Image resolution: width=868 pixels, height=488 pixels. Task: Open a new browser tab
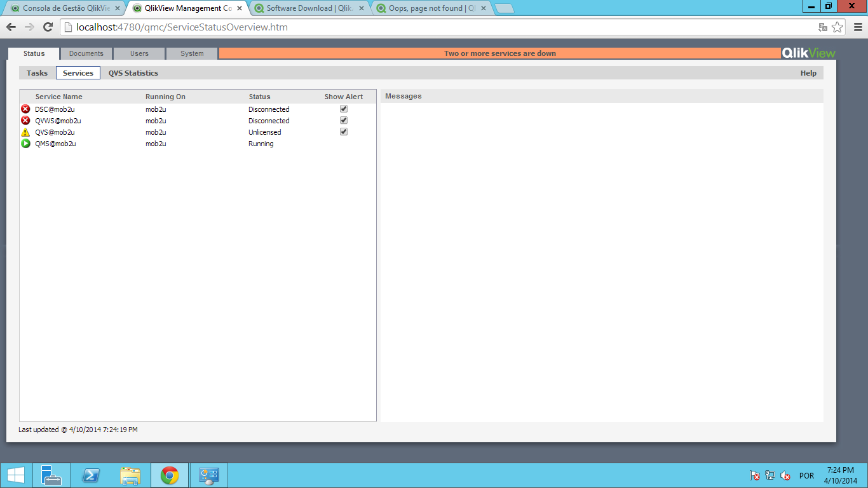[x=505, y=9]
